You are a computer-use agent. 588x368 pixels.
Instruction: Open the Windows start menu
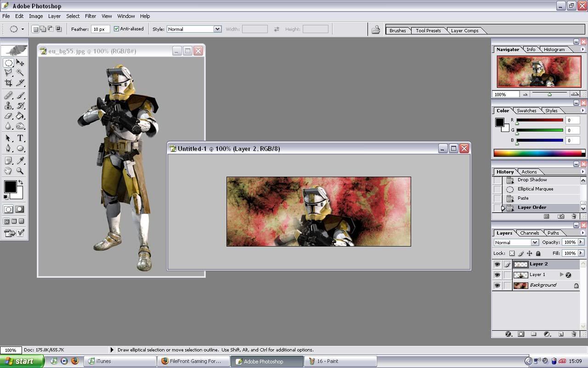[22, 361]
